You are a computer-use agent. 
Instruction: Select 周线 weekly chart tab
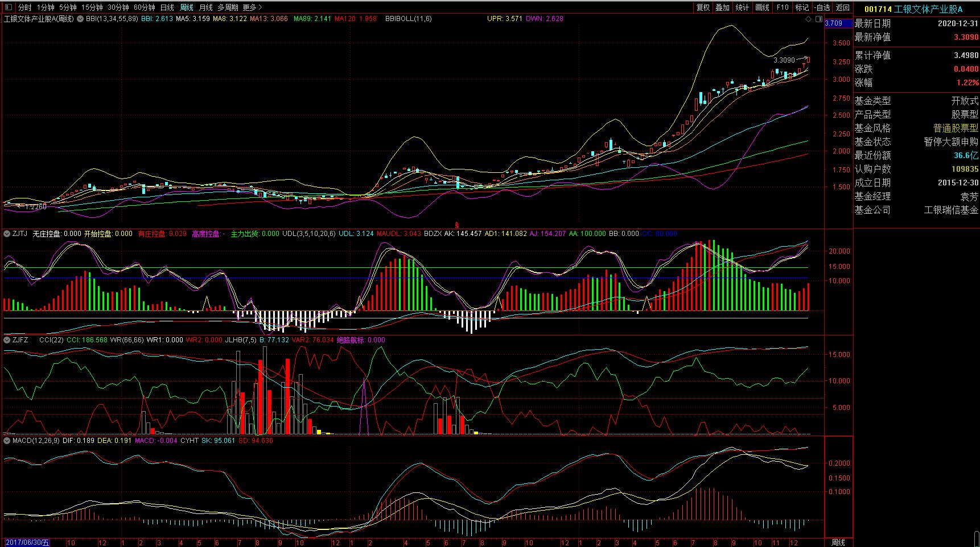pos(187,7)
